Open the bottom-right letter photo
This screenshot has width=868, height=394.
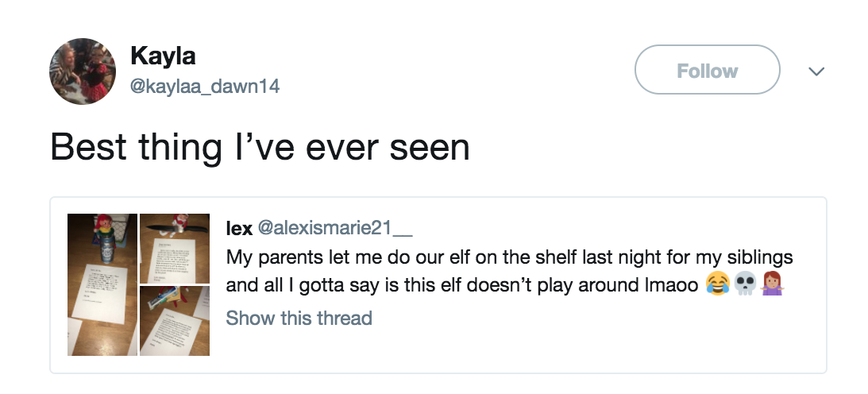pyautogui.click(x=175, y=320)
